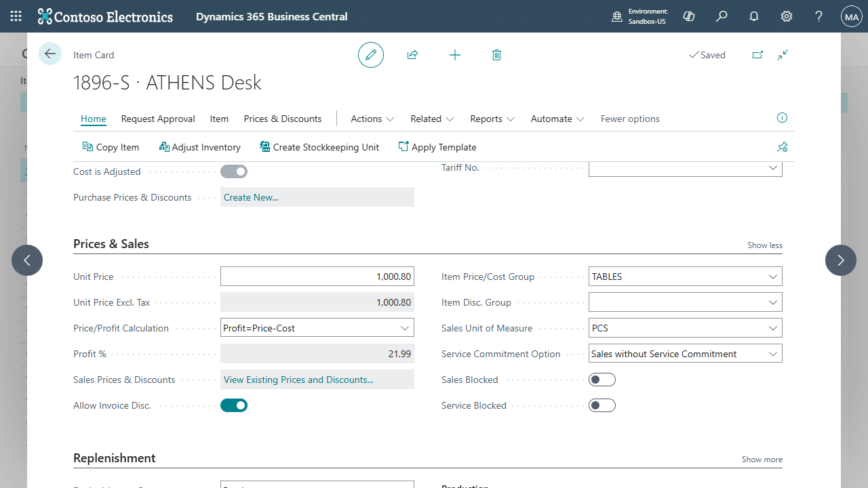The image size is (868, 488).
Task: Click Show less in Prices & Sales
Action: [x=765, y=245]
